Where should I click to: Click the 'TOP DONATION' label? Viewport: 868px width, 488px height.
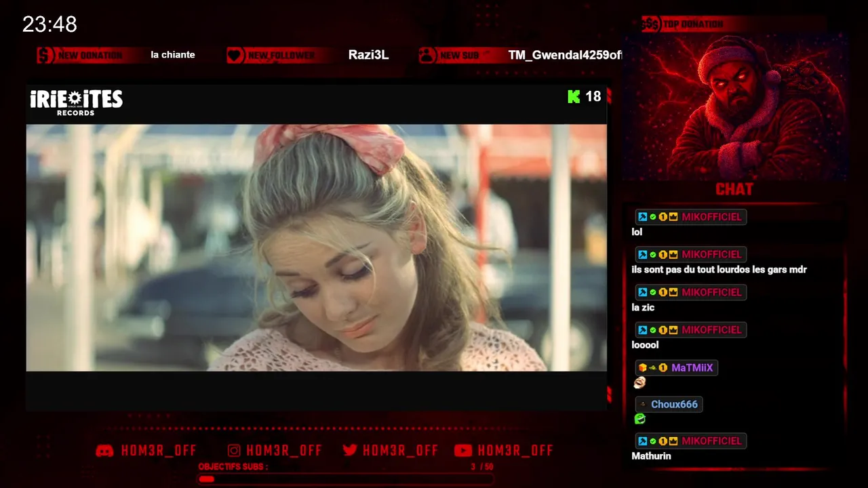[x=693, y=24]
